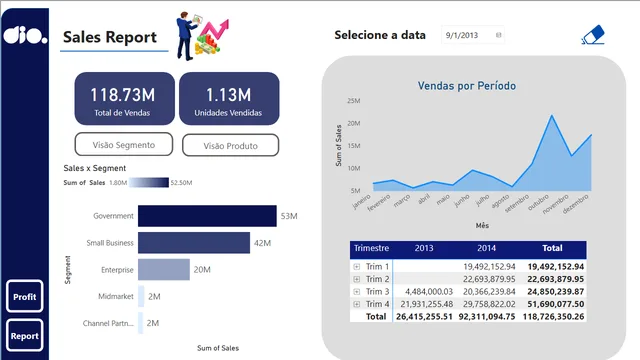This screenshot has width=640, height=360.
Task: Click the 2014 total 92,311,094.75
Action: point(487,317)
